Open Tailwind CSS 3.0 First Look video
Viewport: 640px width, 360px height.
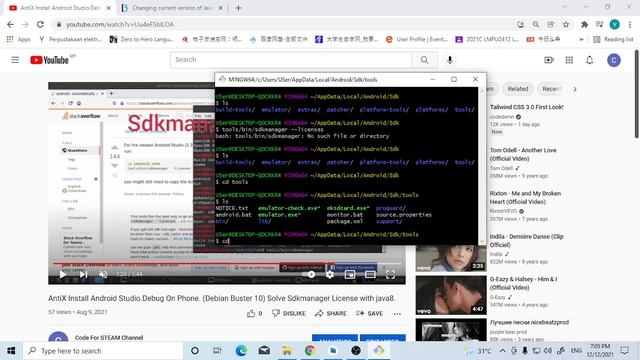point(527,107)
